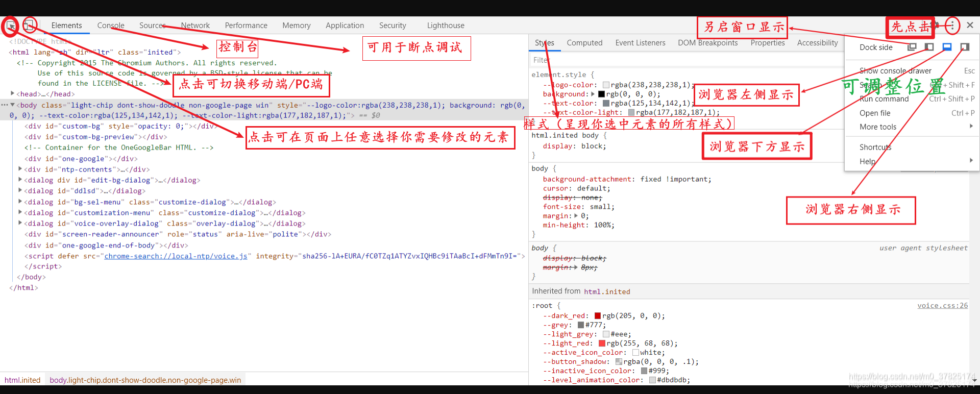The image size is (980, 394).
Task: Dock DevTools to the right side
Action: (964, 47)
